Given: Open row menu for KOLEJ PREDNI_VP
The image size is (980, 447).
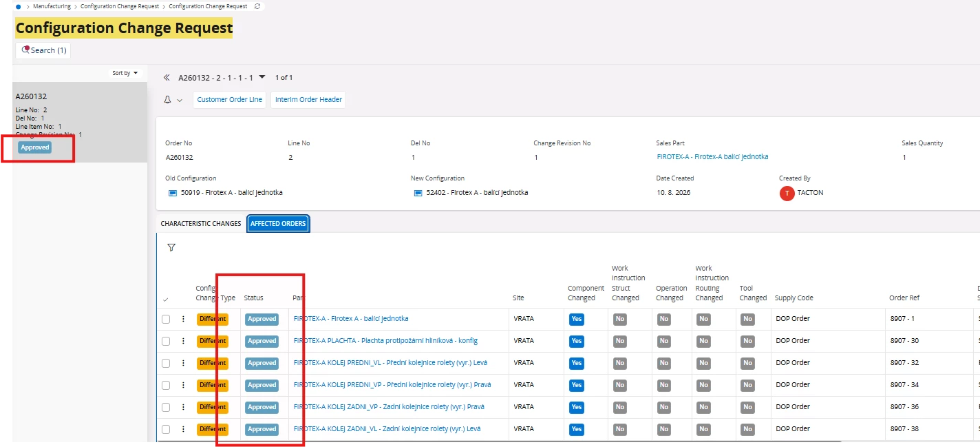Looking at the screenshot, I should tap(183, 385).
